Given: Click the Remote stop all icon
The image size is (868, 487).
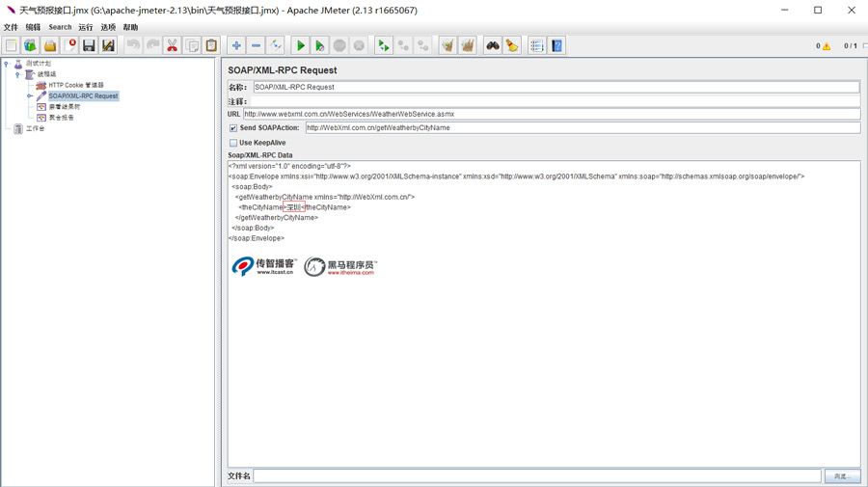Looking at the screenshot, I should [x=403, y=46].
